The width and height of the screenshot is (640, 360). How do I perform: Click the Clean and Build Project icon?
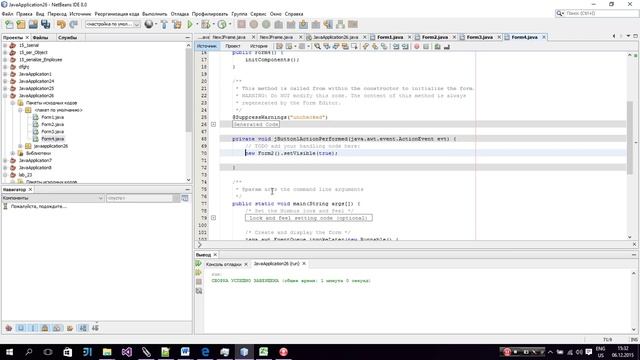tap(177, 24)
